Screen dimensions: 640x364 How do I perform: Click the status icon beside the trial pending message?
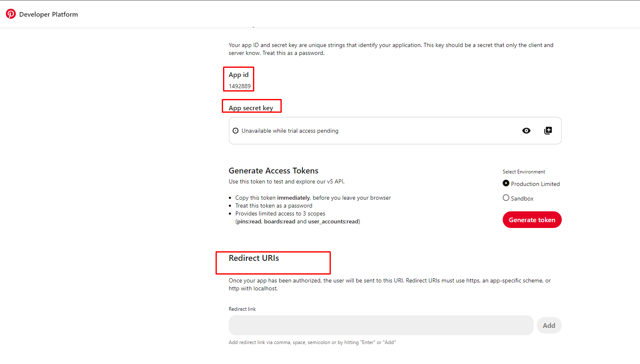click(x=236, y=130)
